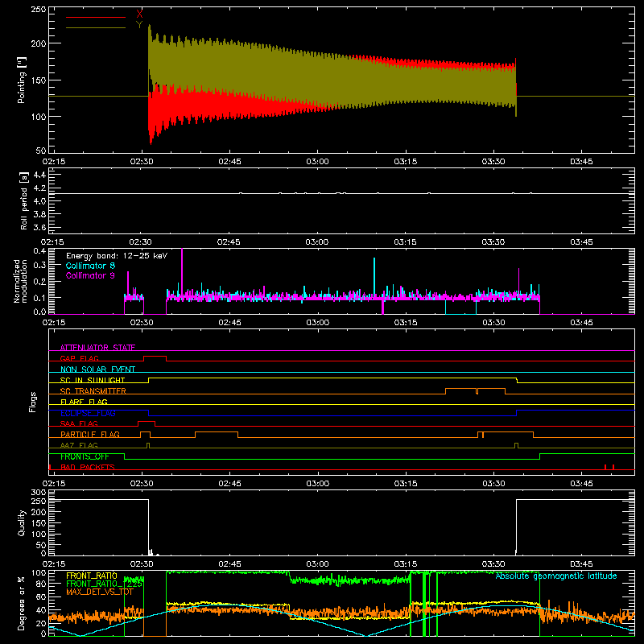Click the SC_IN_SUNLIGHT flag label

coord(93,380)
